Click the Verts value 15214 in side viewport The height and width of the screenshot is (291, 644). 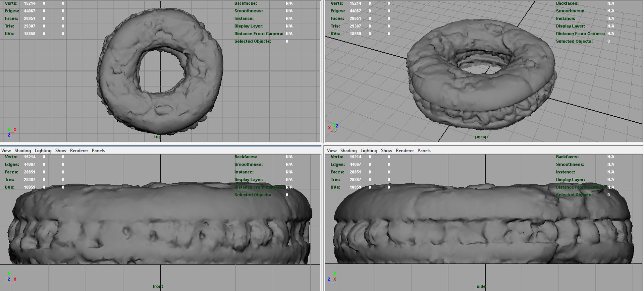point(355,157)
